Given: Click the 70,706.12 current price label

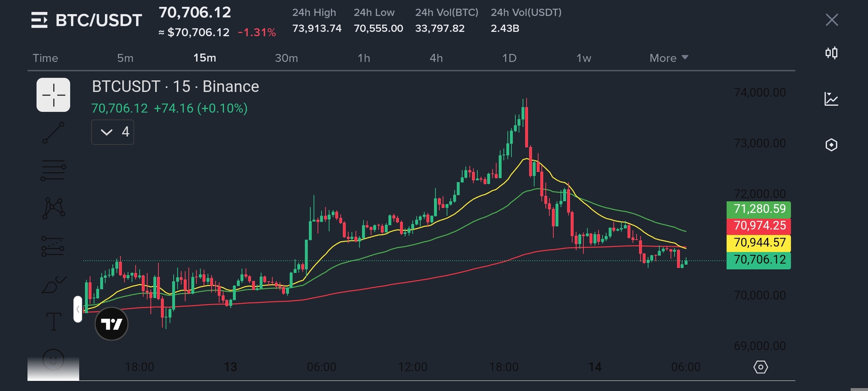Looking at the screenshot, I should pyautogui.click(x=759, y=260).
